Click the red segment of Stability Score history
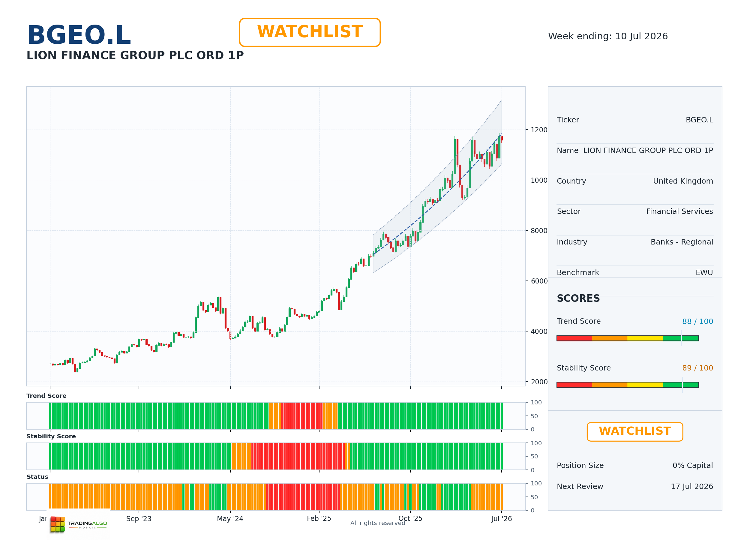756x540 pixels. click(x=298, y=456)
